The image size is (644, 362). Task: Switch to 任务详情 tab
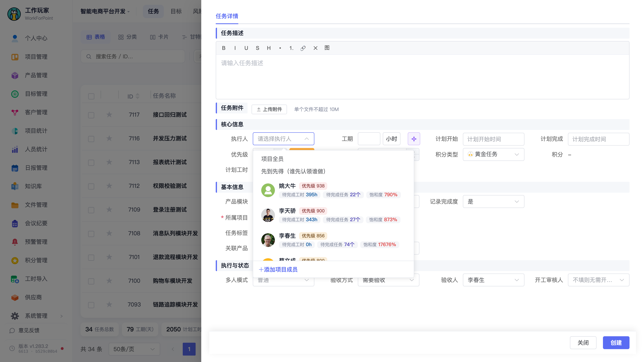click(x=227, y=16)
